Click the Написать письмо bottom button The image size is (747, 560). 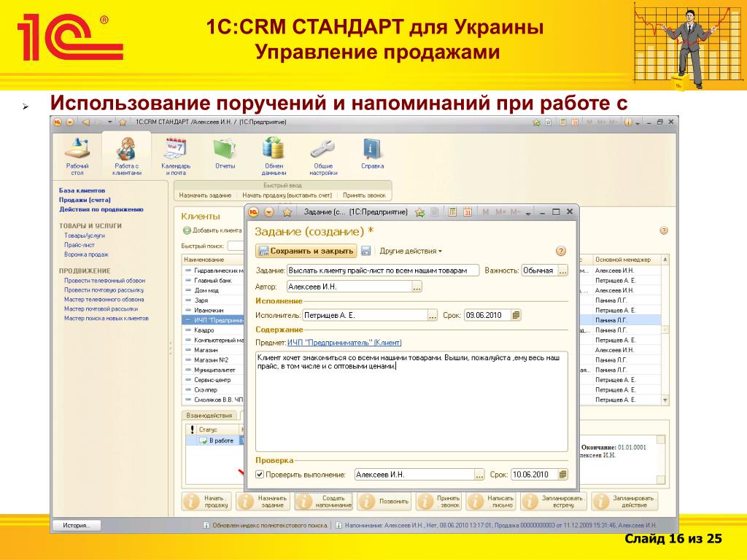[492, 502]
